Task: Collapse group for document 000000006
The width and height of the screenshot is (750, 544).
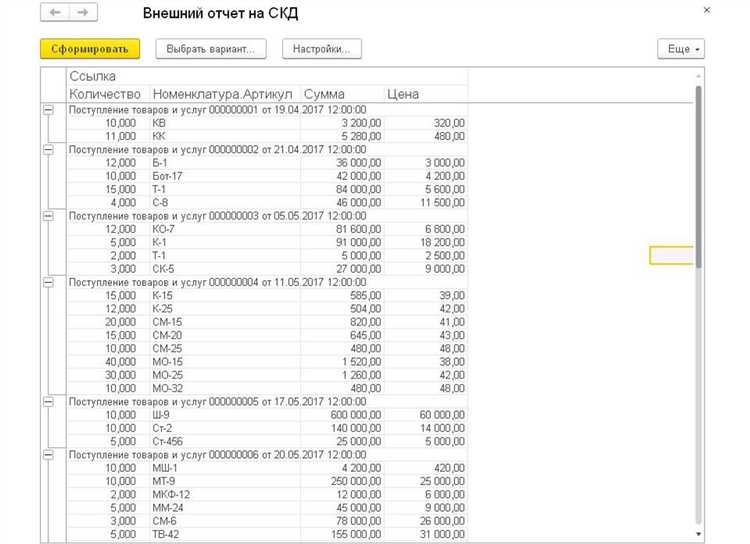Action: (x=48, y=455)
